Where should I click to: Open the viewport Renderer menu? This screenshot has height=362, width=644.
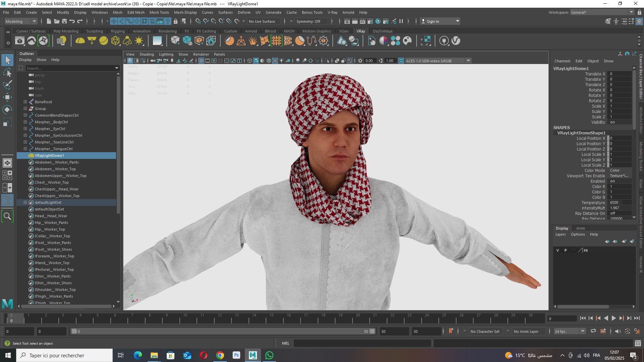tap(201, 54)
